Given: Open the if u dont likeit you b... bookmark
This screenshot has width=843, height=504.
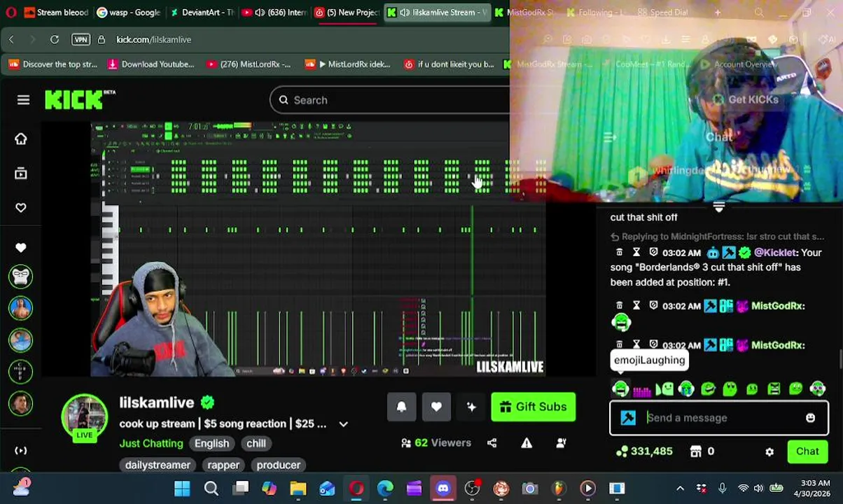Looking at the screenshot, I should (449, 64).
